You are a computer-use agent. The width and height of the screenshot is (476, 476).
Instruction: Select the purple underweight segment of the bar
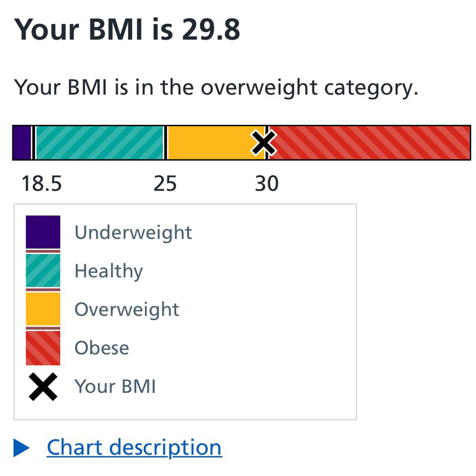click(22, 143)
